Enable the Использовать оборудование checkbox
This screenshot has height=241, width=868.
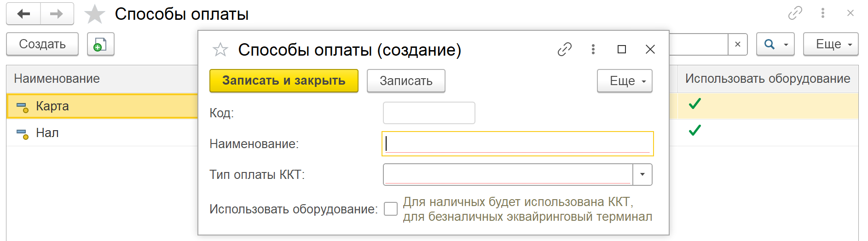tap(391, 209)
